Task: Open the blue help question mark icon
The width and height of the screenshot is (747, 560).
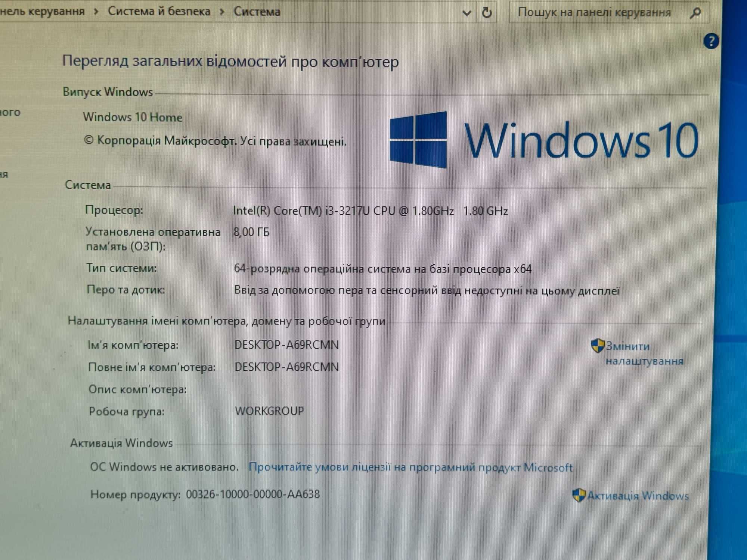Action: (x=711, y=41)
